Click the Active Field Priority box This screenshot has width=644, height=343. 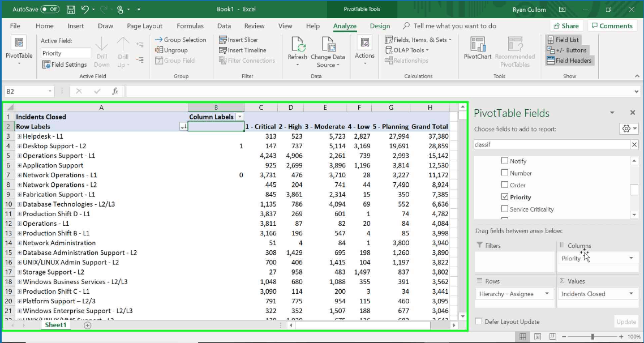66,53
